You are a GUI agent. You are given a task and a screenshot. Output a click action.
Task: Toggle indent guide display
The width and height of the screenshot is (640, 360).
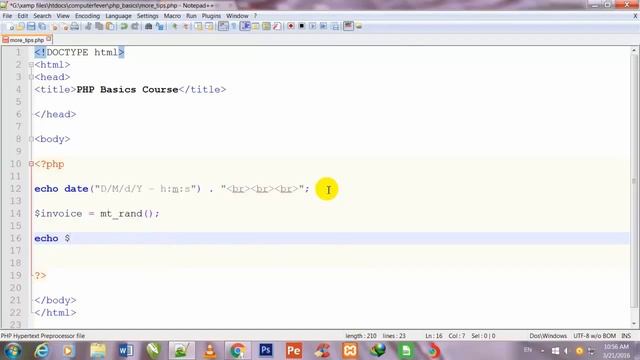coord(245,27)
